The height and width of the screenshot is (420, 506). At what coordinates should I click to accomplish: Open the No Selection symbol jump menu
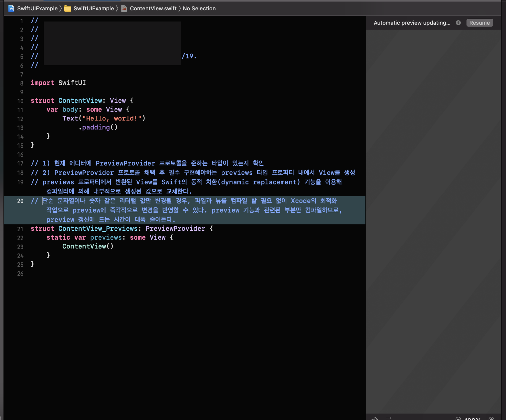pyautogui.click(x=199, y=8)
